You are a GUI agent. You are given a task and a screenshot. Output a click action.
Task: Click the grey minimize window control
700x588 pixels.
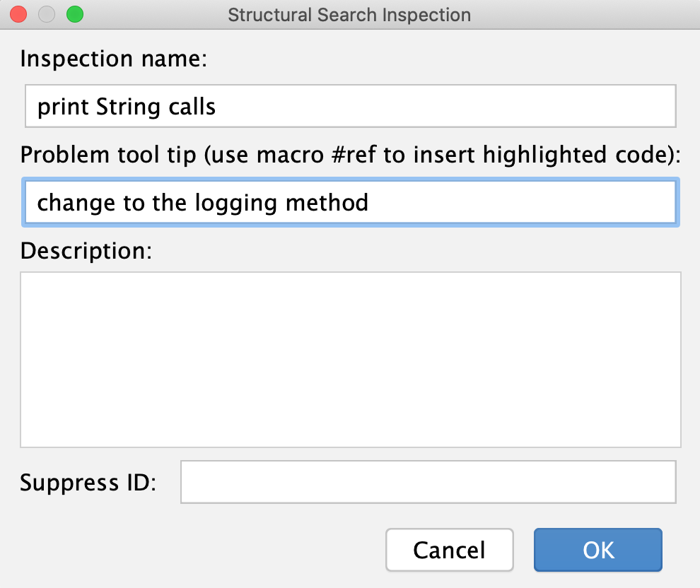point(46,13)
